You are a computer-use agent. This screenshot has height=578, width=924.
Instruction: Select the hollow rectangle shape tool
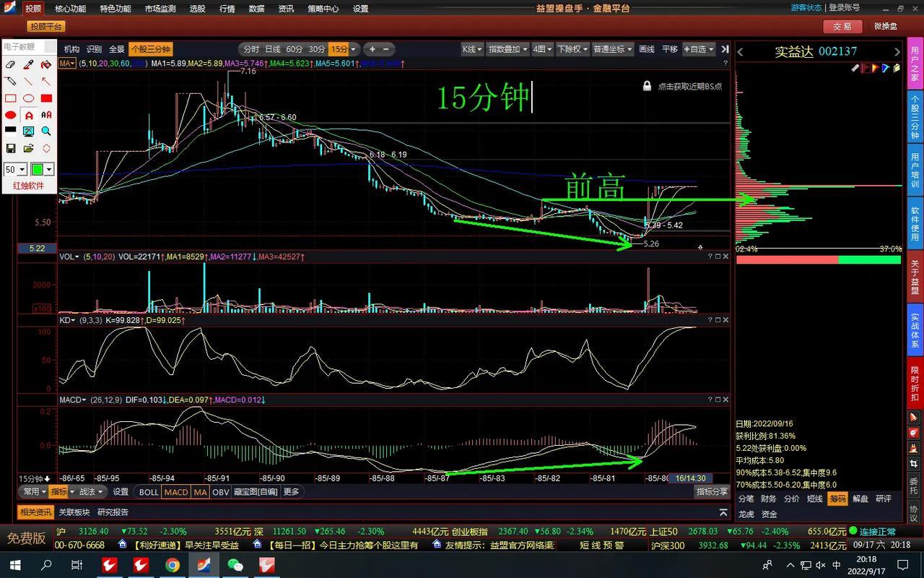[11, 98]
